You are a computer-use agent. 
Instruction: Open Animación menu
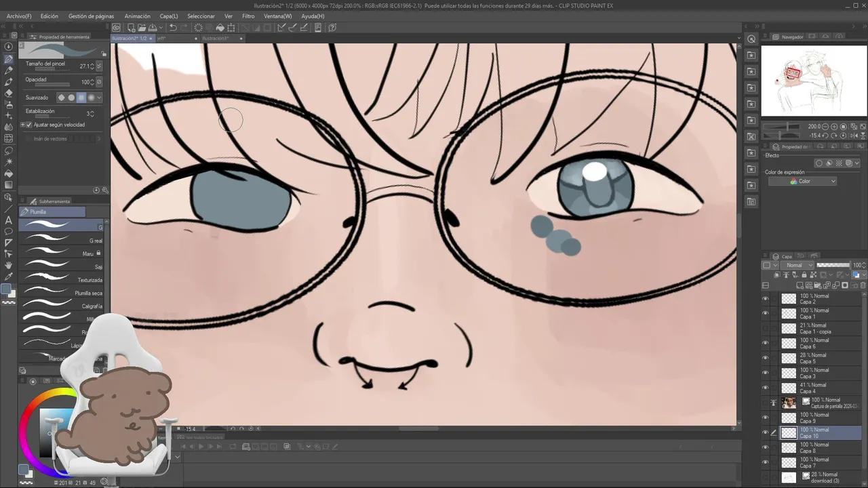[138, 16]
